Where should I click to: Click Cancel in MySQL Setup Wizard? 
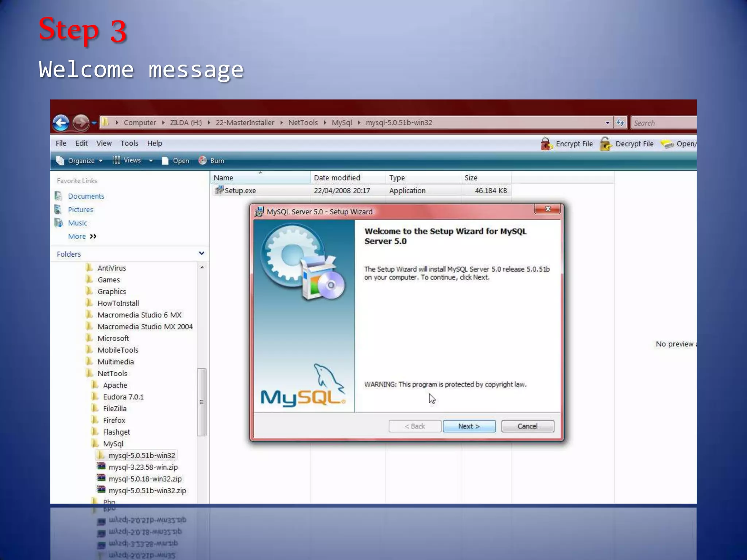pos(527,426)
